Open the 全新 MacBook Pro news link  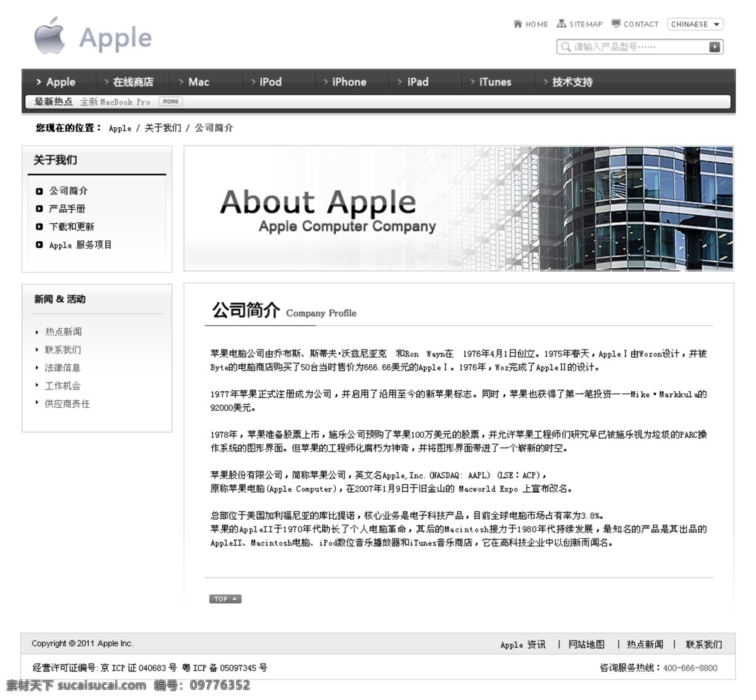click(115, 101)
